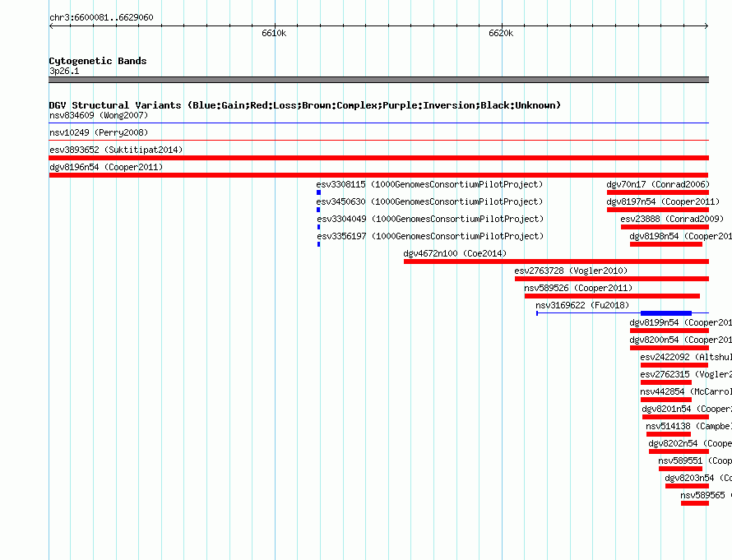This screenshot has width=732, height=560.
Task: Select nsv3169622 (Fu2018) label
Action: 582,305
